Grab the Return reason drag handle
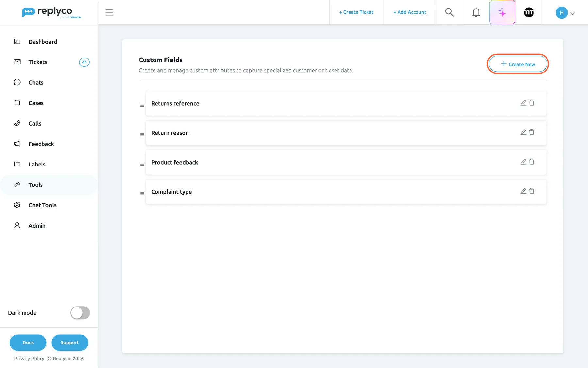The image size is (588, 368). pyautogui.click(x=142, y=135)
